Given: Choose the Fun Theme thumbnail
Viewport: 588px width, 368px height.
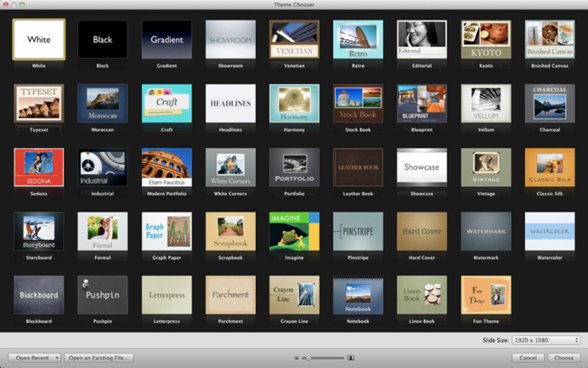Looking at the screenshot, I should (486, 295).
